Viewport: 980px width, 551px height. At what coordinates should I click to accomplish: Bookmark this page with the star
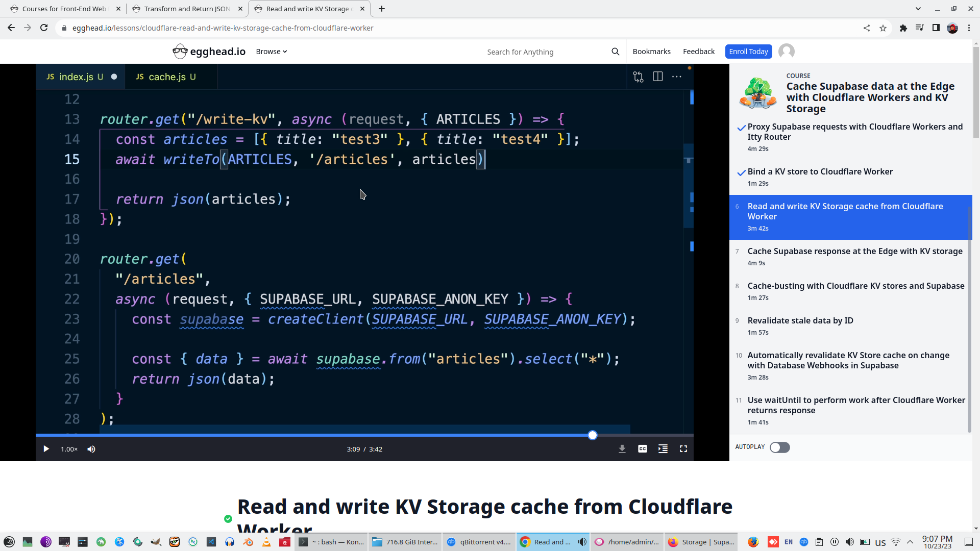(x=883, y=28)
